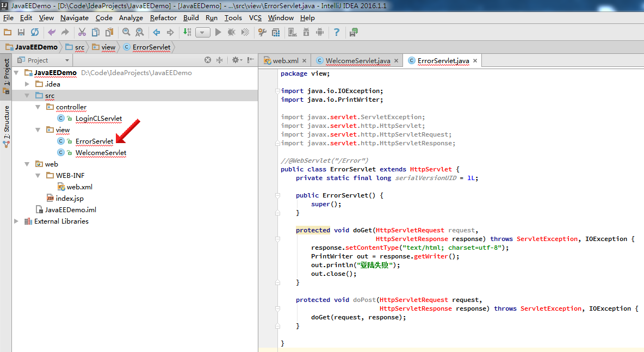The width and height of the screenshot is (644, 352).
Task: Open the File menu
Action: point(8,17)
